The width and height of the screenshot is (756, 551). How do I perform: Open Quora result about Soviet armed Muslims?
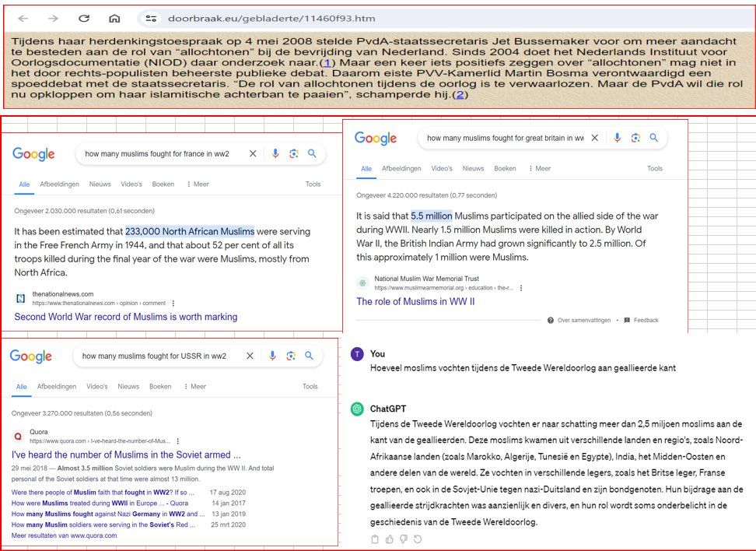click(x=126, y=455)
